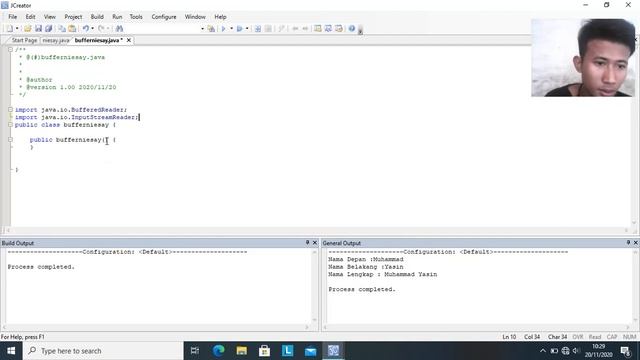Select the bufferniesay.java tab

pyautogui.click(x=98, y=40)
